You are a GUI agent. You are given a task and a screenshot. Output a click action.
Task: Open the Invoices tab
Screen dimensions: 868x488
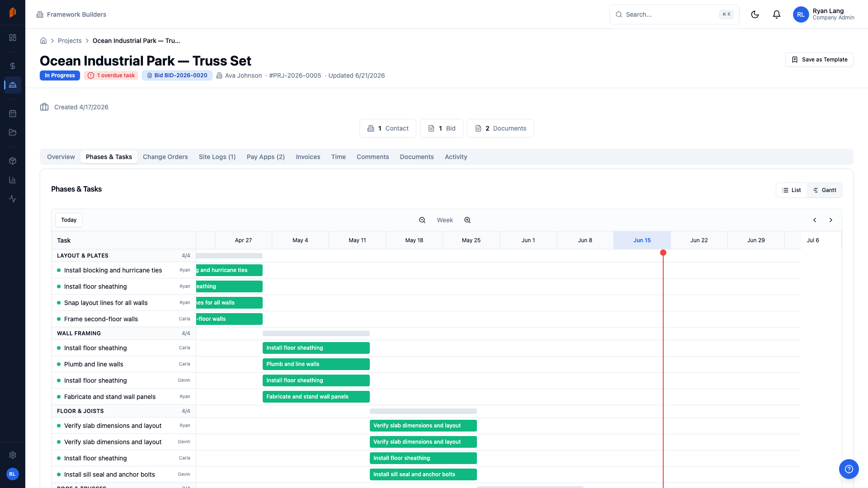(x=308, y=157)
